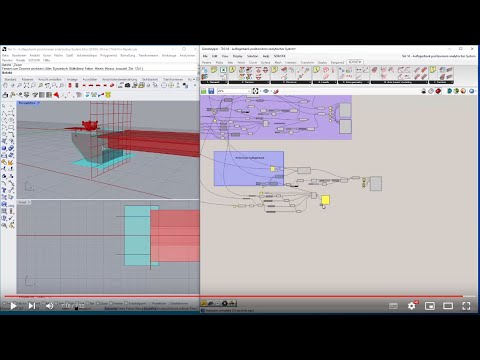Activate red sketch tool on Grasshopper canvas toolbar
480x360 pixels.
(276, 91)
